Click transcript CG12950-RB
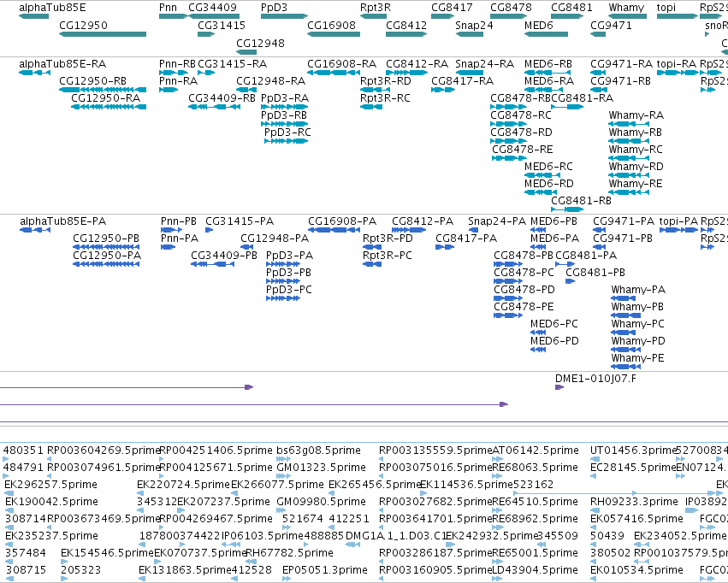 [93, 81]
